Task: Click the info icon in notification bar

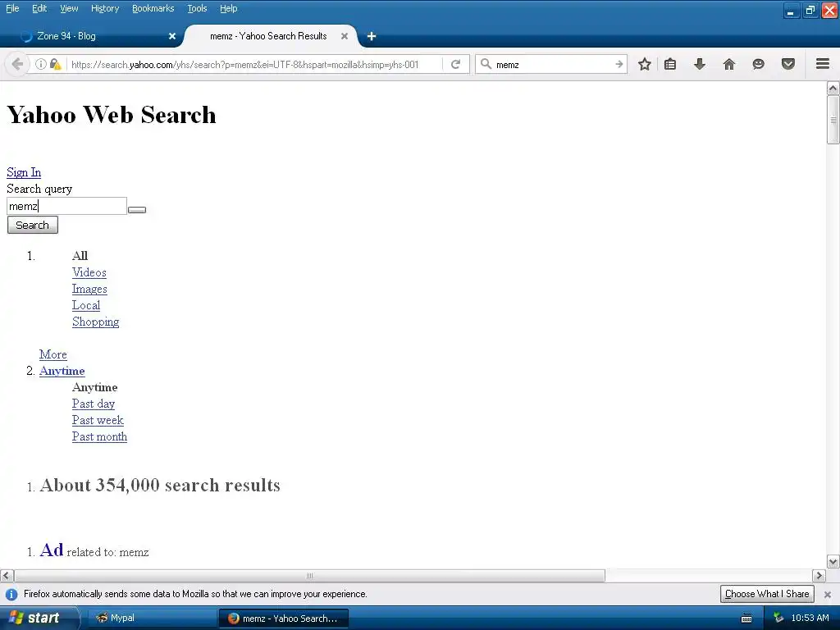Action: (x=11, y=594)
